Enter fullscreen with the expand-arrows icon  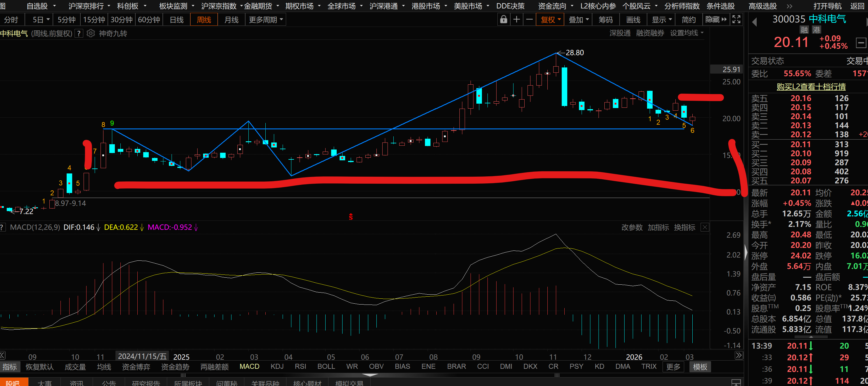point(736,20)
